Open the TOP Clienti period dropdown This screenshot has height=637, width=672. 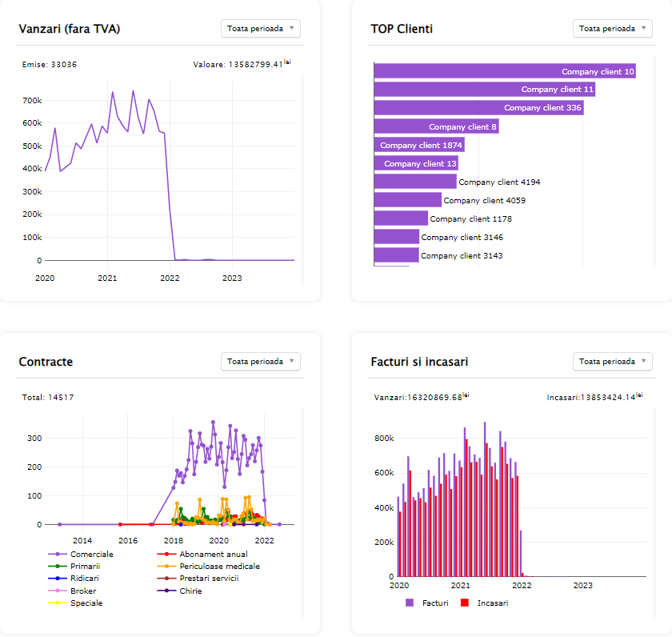click(x=612, y=29)
